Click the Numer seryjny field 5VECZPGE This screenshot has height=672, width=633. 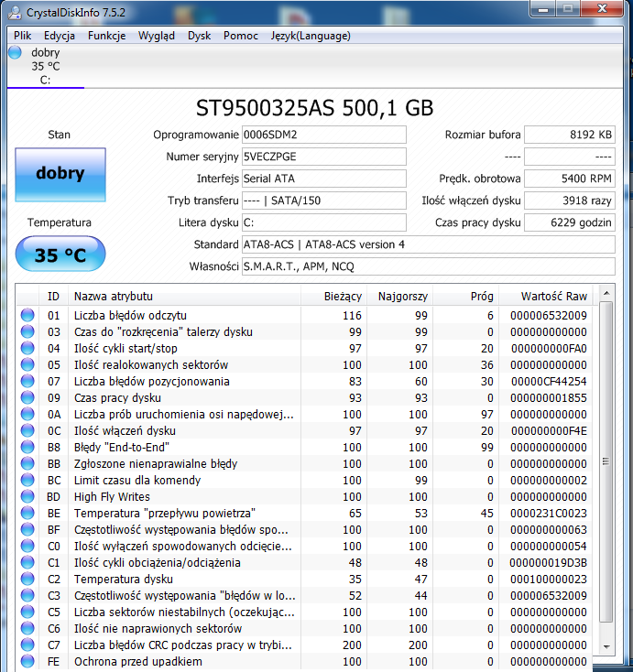(x=323, y=157)
